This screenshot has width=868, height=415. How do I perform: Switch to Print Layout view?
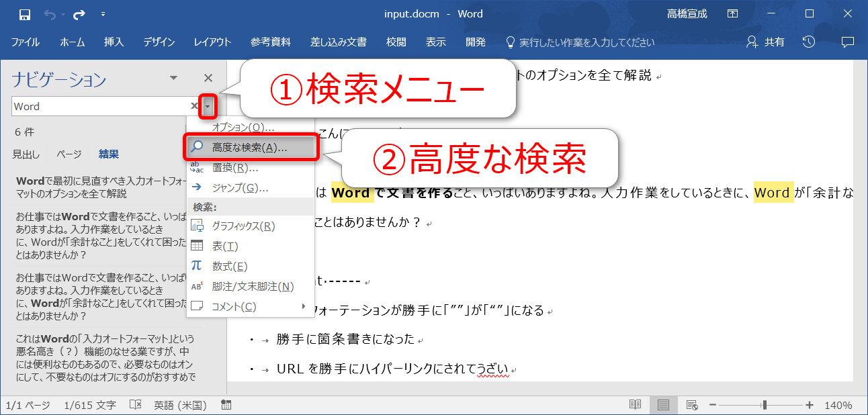click(x=663, y=405)
